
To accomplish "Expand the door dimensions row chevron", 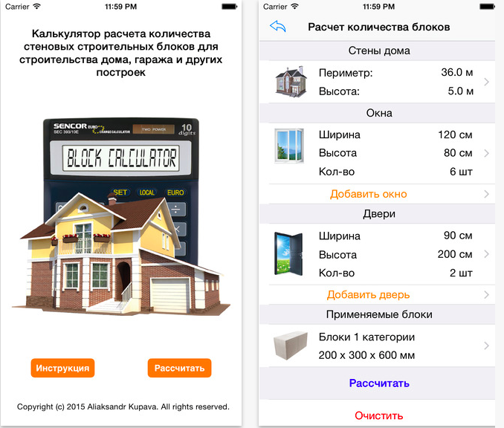I will click(486, 254).
